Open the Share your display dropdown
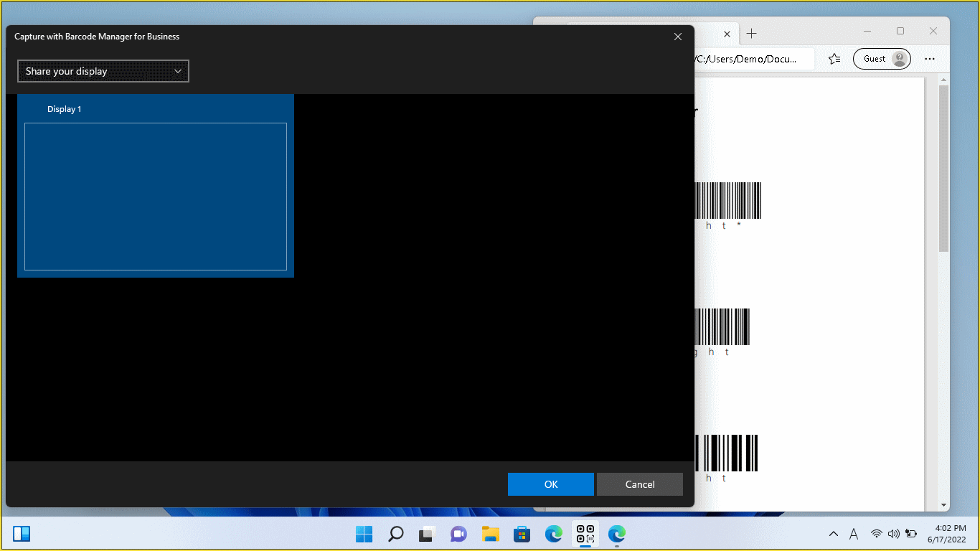Screen dimensions: 980x551 click(103, 71)
